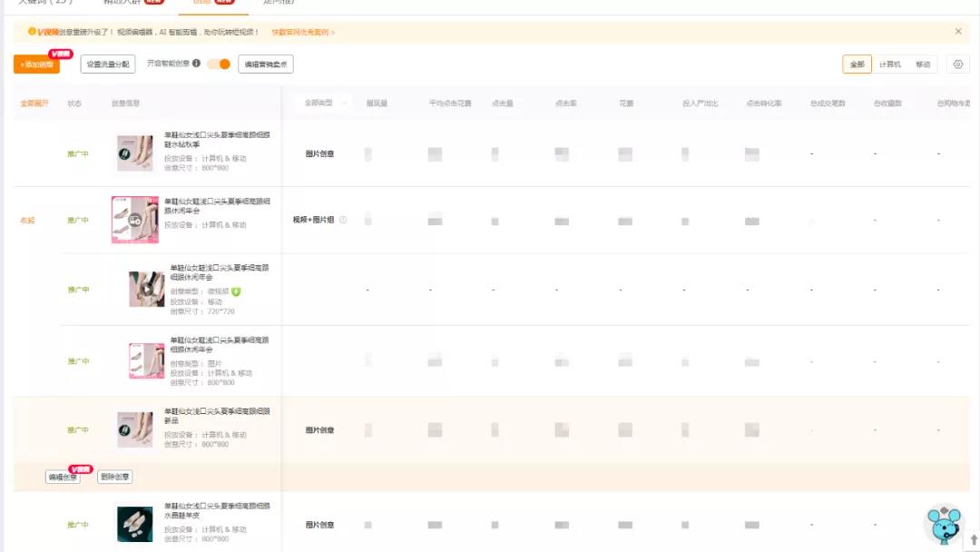Collapse the creative group with 收起
The image size is (980, 552).
tap(28, 221)
